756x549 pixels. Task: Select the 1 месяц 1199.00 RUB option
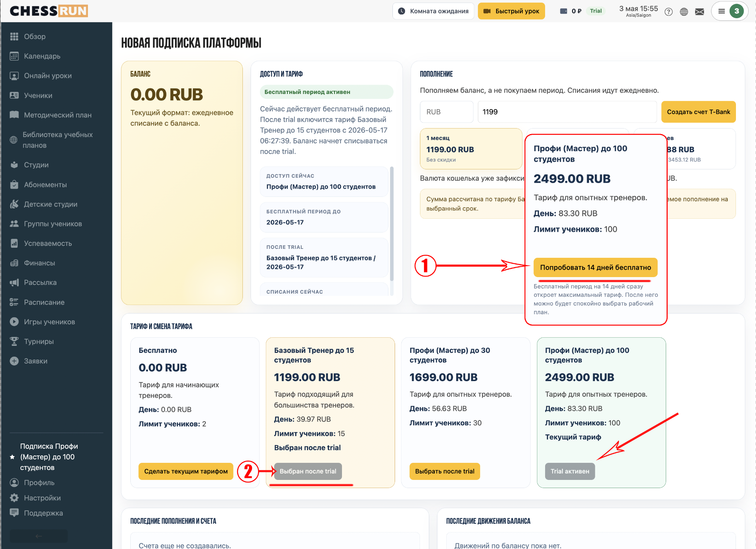click(x=471, y=149)
